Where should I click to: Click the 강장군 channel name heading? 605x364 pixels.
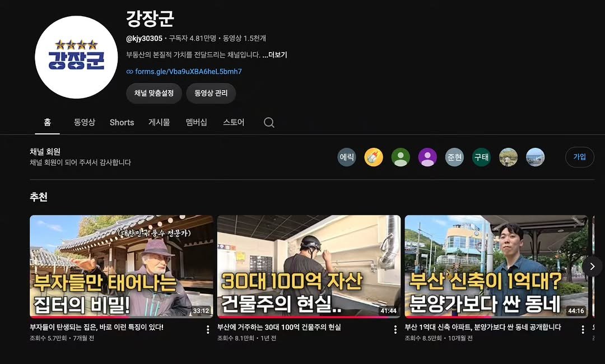pyautogui.click(x=150, y=18)
